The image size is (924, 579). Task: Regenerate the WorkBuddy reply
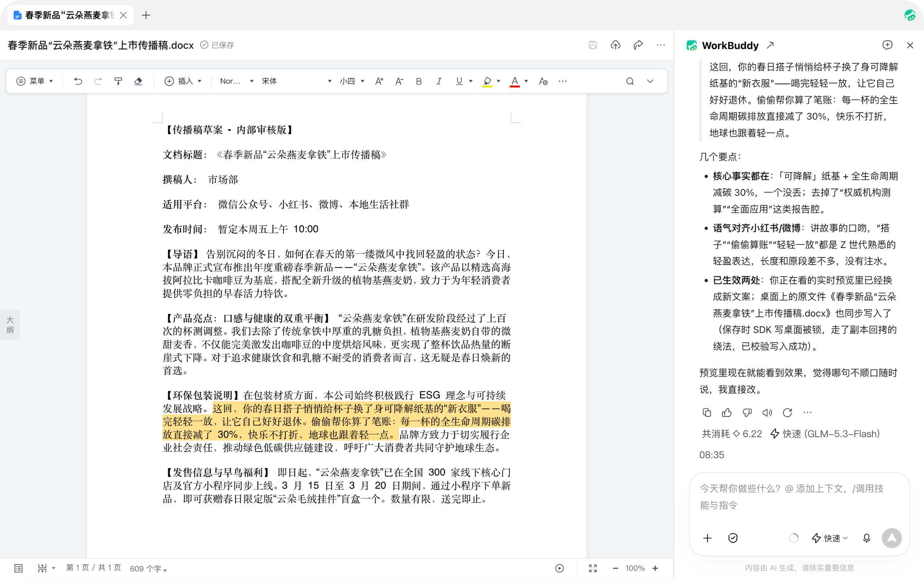pos(787,413)
